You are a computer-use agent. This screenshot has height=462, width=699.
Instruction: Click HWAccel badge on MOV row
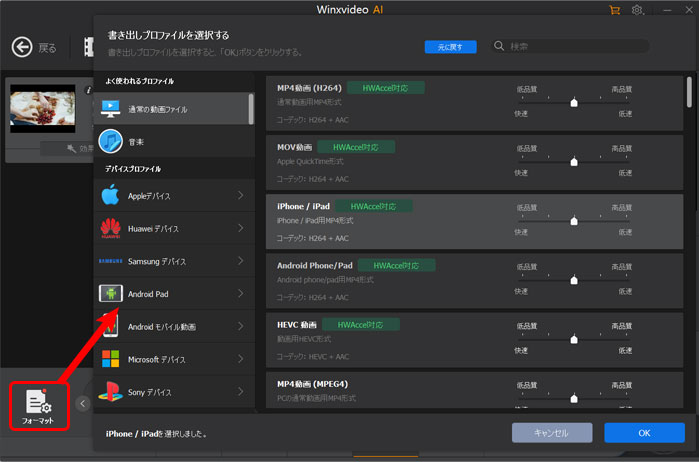(x=356, y=147)
